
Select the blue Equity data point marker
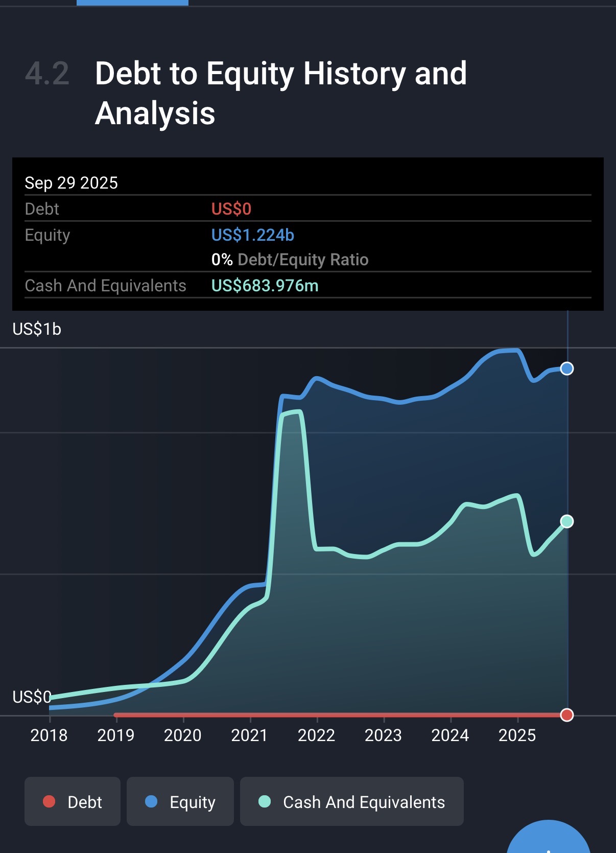[x=566, y=368]
